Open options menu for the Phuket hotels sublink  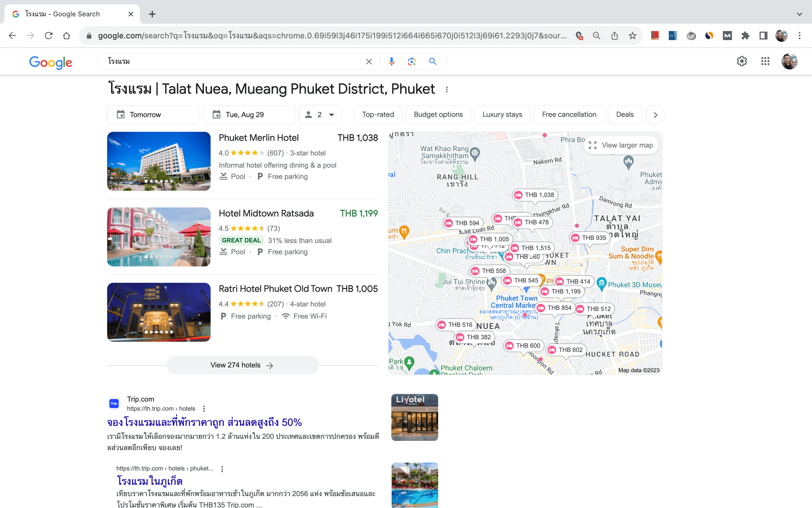coord(222,469)
